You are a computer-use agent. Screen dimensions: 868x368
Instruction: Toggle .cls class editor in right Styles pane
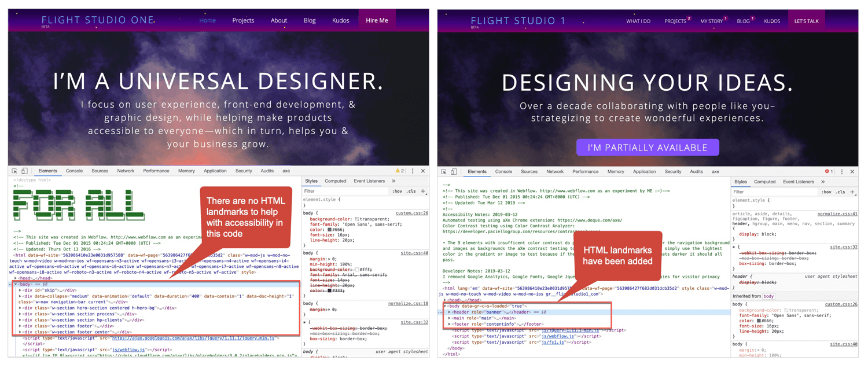click(840, 192)
